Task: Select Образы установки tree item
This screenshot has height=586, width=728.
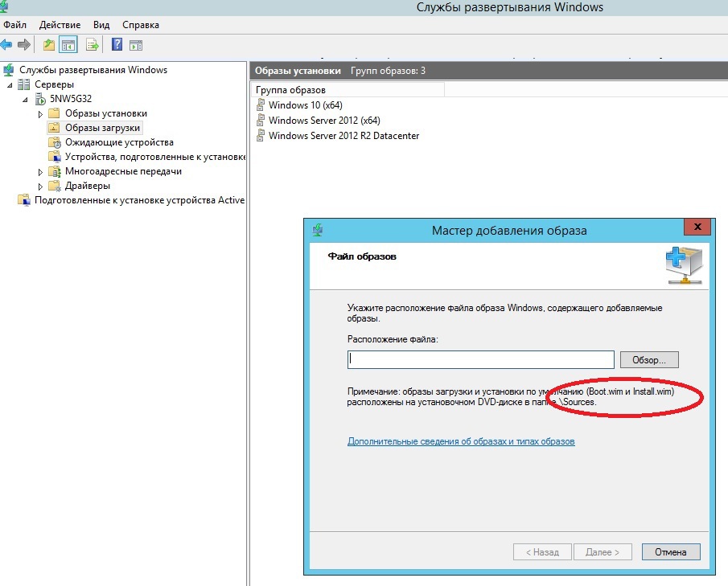Action: tap(106, 113)
